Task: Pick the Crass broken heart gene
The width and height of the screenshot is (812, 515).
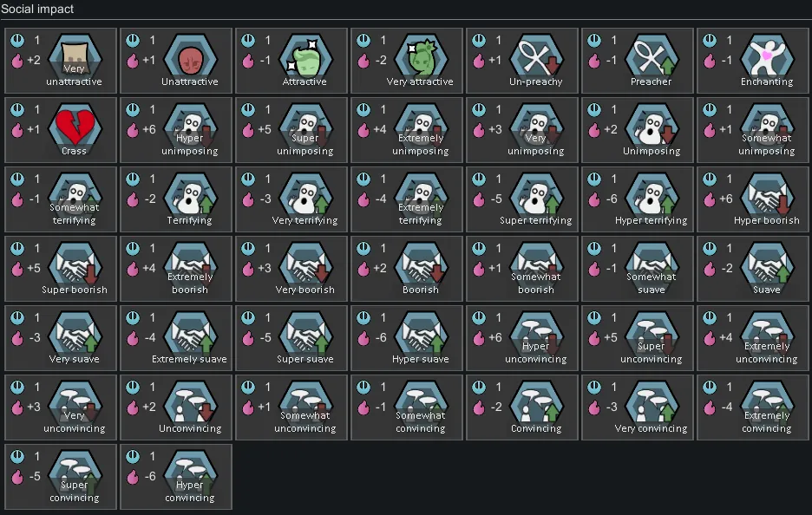Action: (x=61, y=130)
